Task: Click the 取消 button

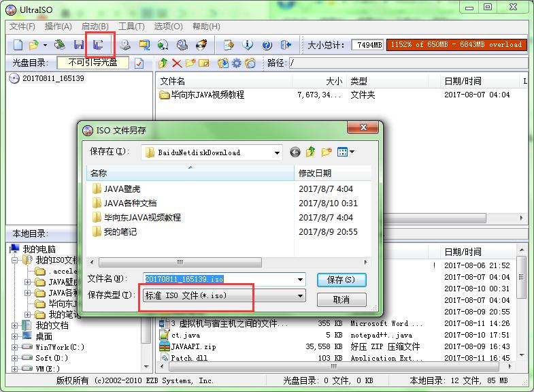Action: coord(341,299)
